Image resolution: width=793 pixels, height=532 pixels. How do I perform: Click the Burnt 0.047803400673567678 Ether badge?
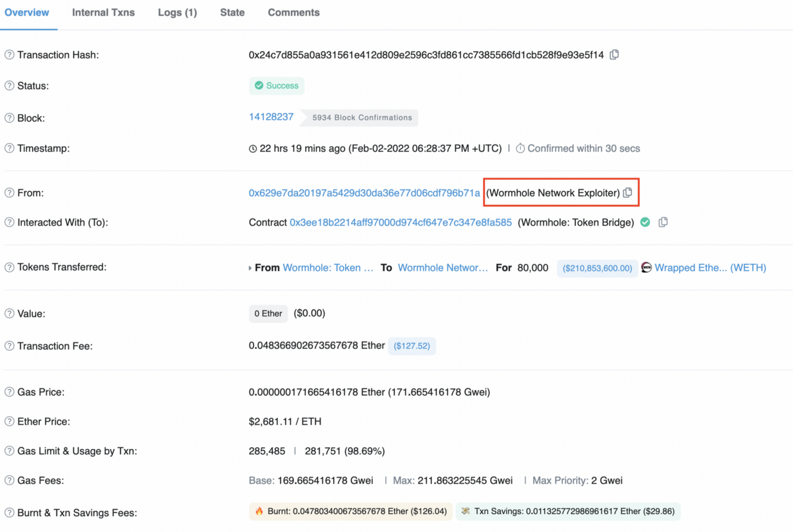(351, 512)
